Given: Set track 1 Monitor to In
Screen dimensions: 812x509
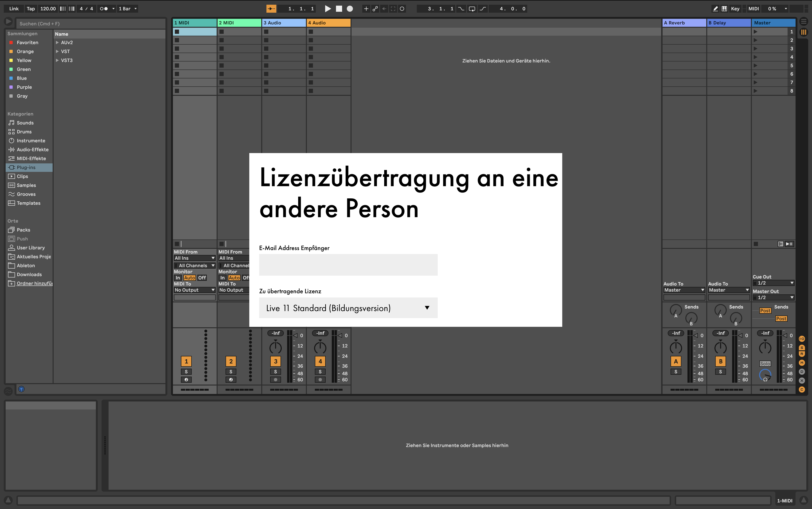Looking at the screenshot, I should pyautogui.click(x=178, y=278).
